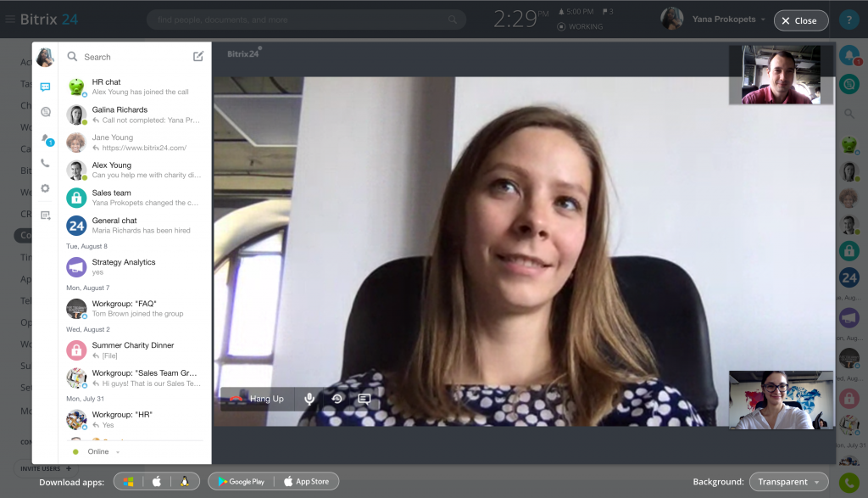Screen dimensions: 868x498
Task: Open call history from the call controls
Action: coord(337,399)
